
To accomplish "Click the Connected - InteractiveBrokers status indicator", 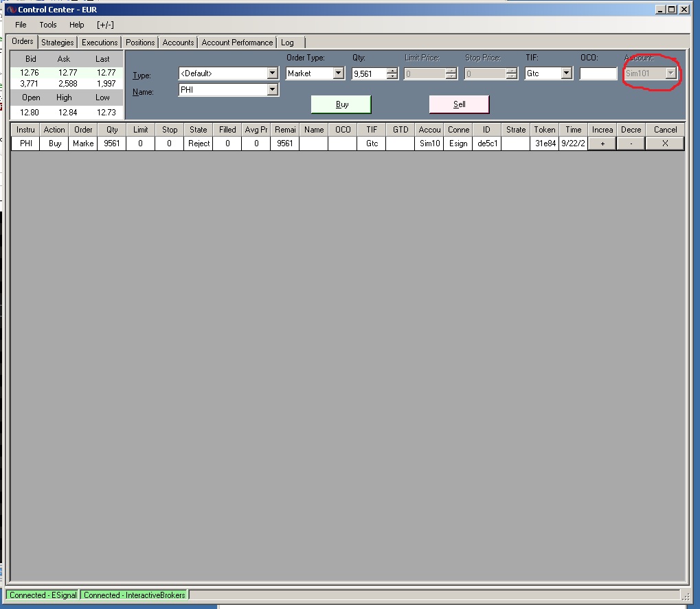I will 135,595.
